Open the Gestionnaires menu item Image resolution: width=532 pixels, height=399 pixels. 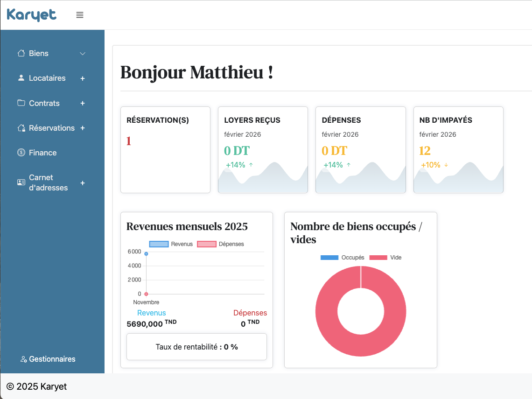52,359
